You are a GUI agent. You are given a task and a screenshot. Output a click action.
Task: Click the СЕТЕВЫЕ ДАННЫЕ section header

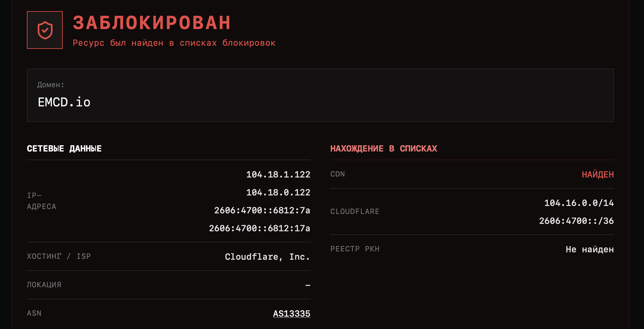click(x=64, y=149)
